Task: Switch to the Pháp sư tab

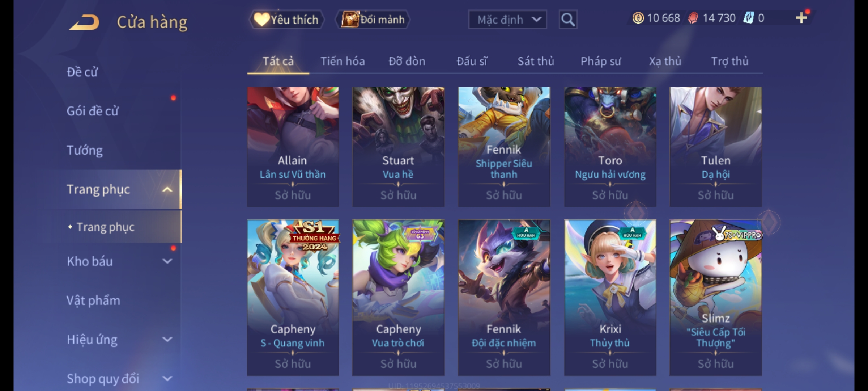Action: (x=600, y=61)
